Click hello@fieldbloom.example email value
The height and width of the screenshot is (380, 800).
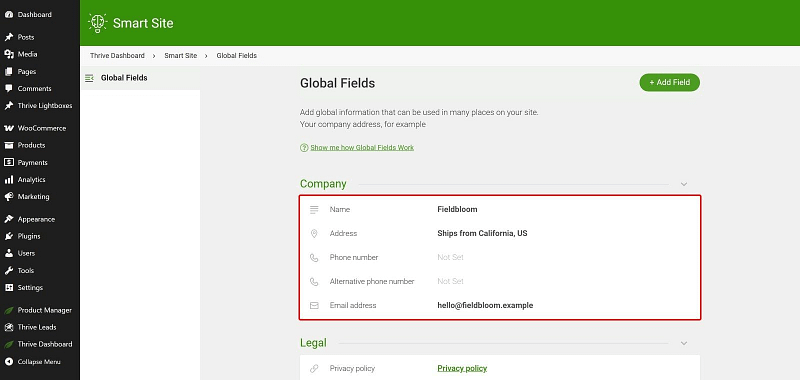click(485, 306)
